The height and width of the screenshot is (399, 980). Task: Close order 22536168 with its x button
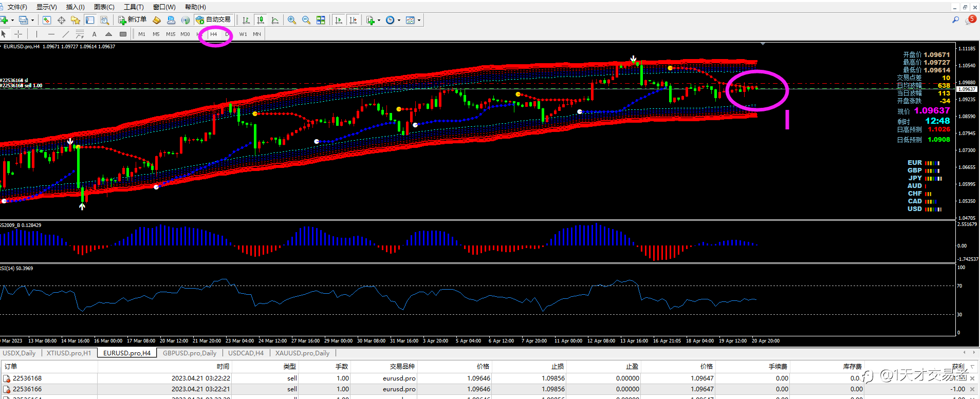coord(972,378)
